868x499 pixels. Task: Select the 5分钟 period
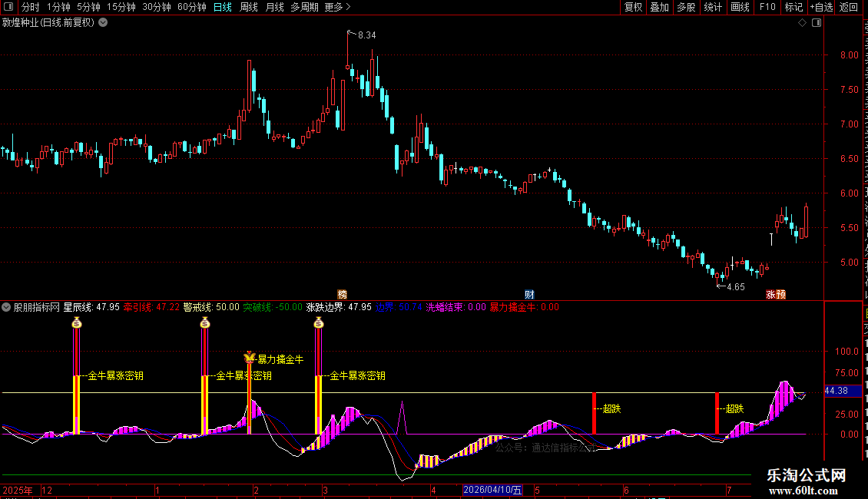click(x=88, y=7)
